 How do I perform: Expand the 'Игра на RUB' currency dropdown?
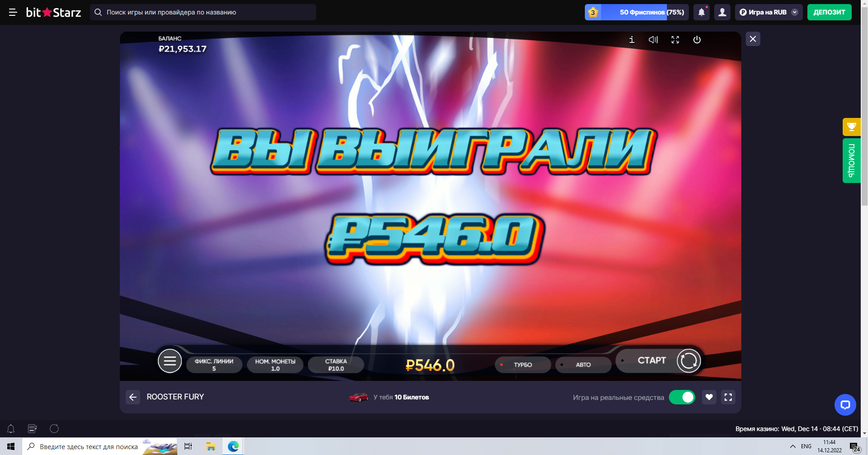(769, 12)
